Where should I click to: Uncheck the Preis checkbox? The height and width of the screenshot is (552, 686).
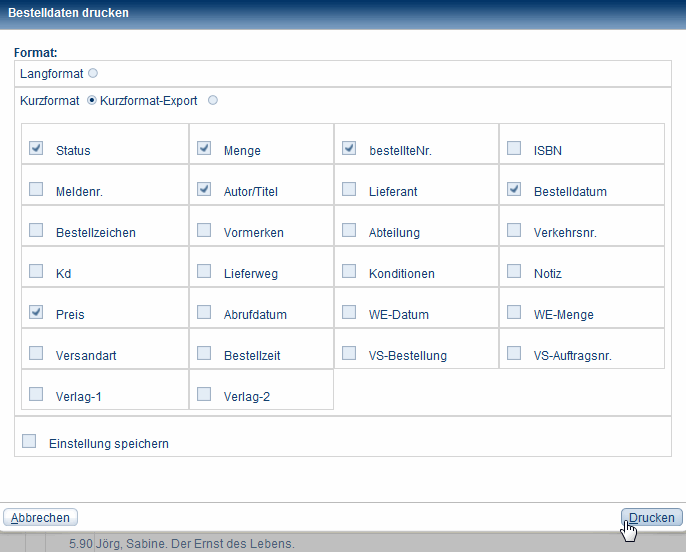pos(36,312)
